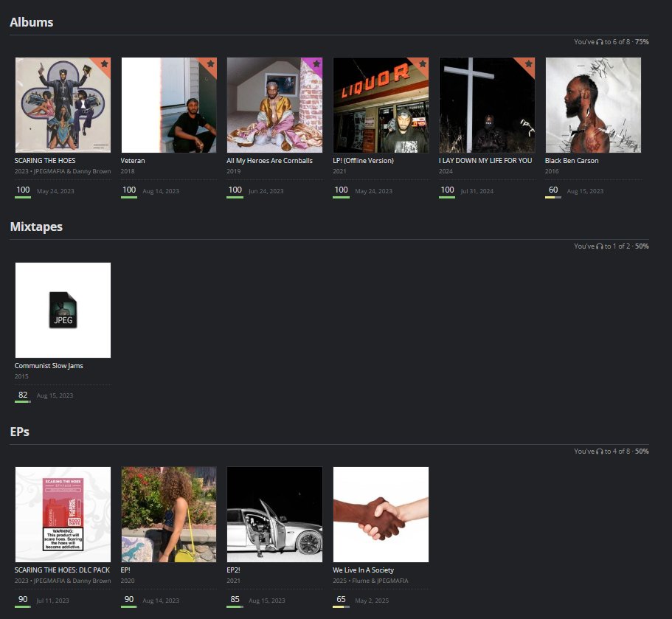Click the May 2, 2025 rating date
Image resolution: width=672 pixels, height=619 pixels.
372,601
